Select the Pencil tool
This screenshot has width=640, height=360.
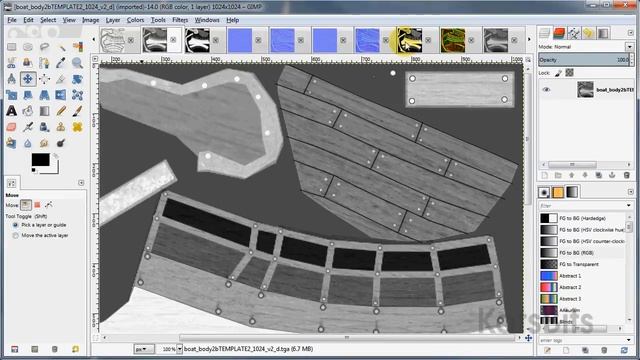tap(61, 111)
